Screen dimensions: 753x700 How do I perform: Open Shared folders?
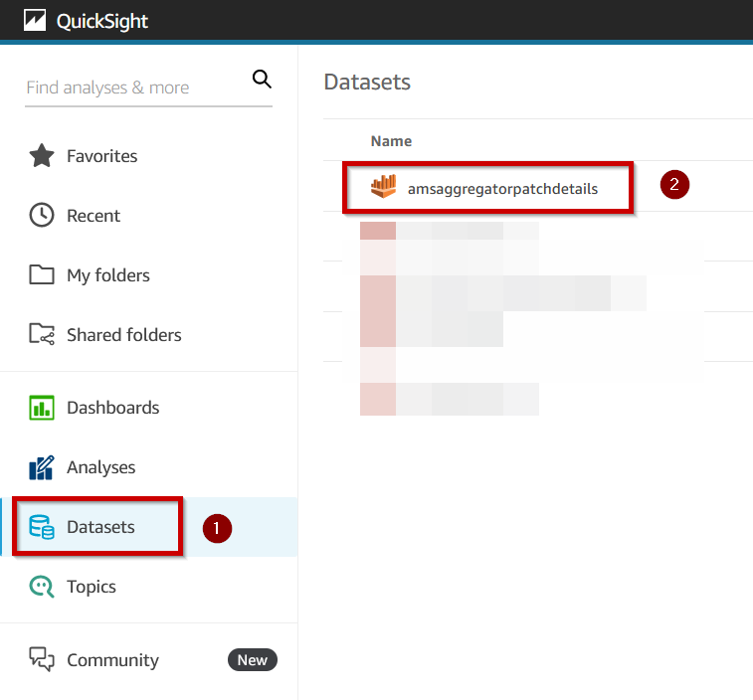tap(124, 335)
